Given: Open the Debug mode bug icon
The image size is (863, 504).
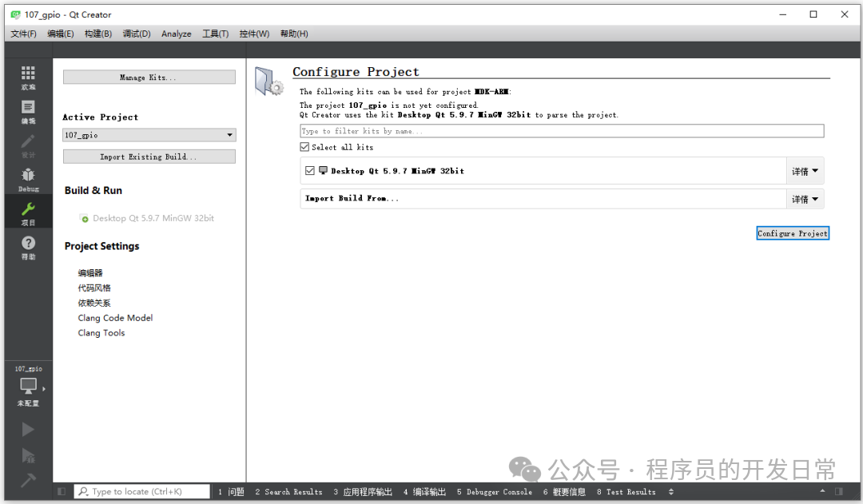Looking at the screenshot, I should (x=28, y=180).
